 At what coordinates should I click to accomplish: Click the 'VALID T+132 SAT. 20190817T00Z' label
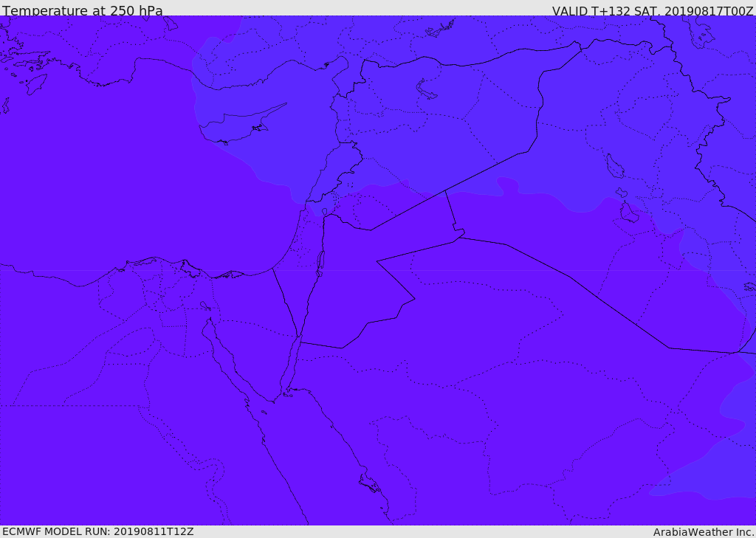653,10
